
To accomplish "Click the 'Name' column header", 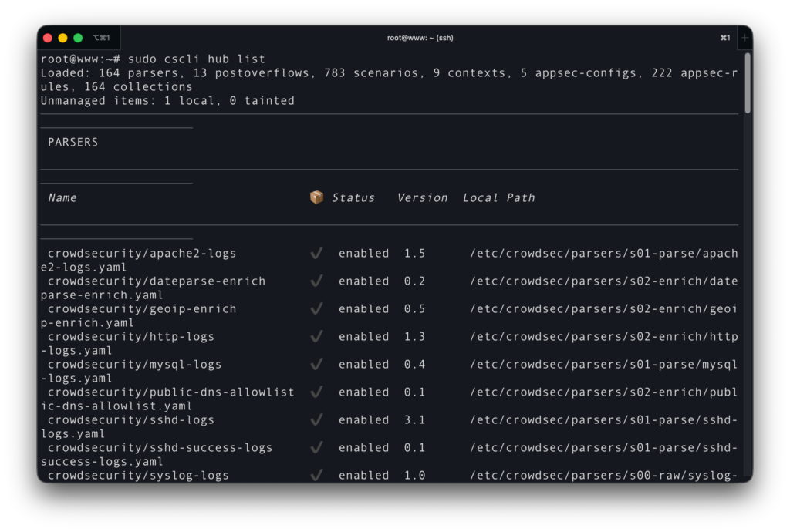I will point(62,198).
